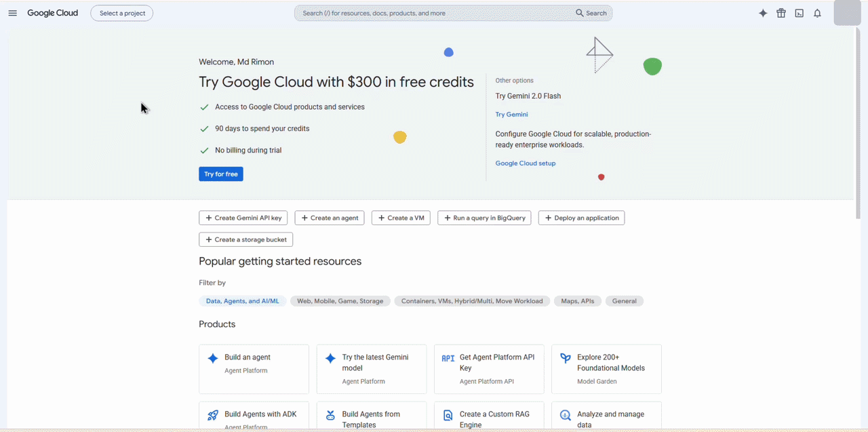Open the gift free trial icon
The height and width of the screenshot is (432, 868).
pos(781,13)
